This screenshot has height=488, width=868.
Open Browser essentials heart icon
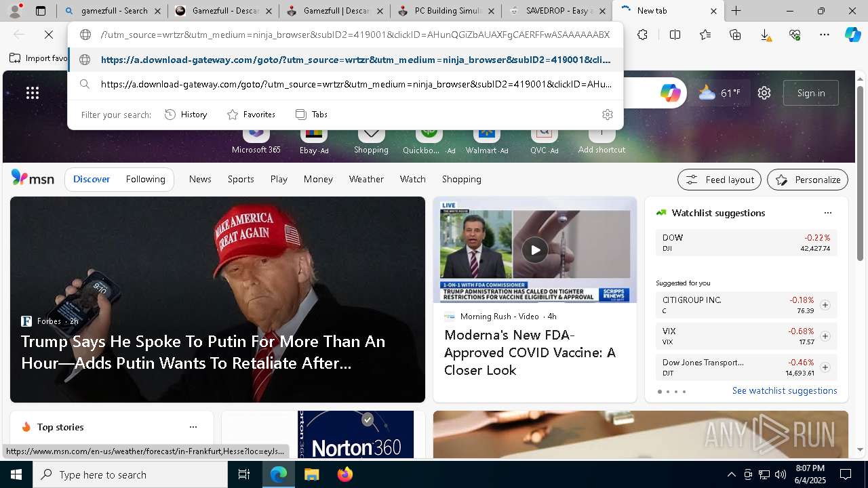[x=795, y=35]
